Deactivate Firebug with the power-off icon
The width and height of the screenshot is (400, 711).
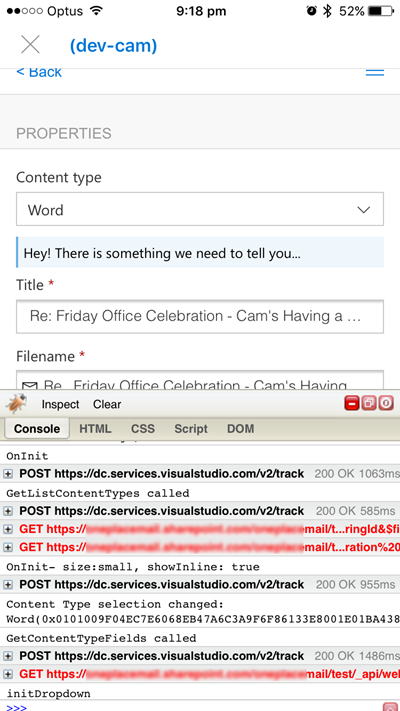click(385, 403)
